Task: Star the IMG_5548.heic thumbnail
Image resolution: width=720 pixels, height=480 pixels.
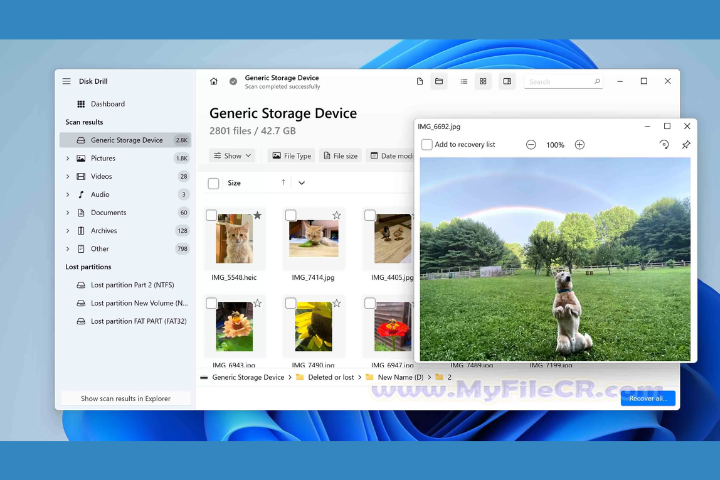Action: tap(258, 215)
